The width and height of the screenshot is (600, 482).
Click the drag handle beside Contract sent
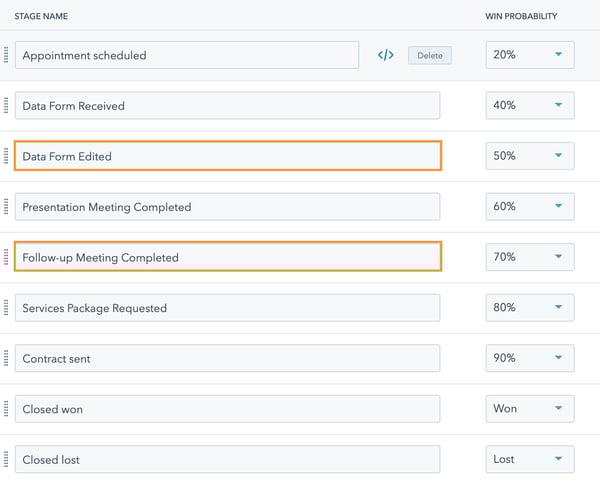click(x=6, y=358)
